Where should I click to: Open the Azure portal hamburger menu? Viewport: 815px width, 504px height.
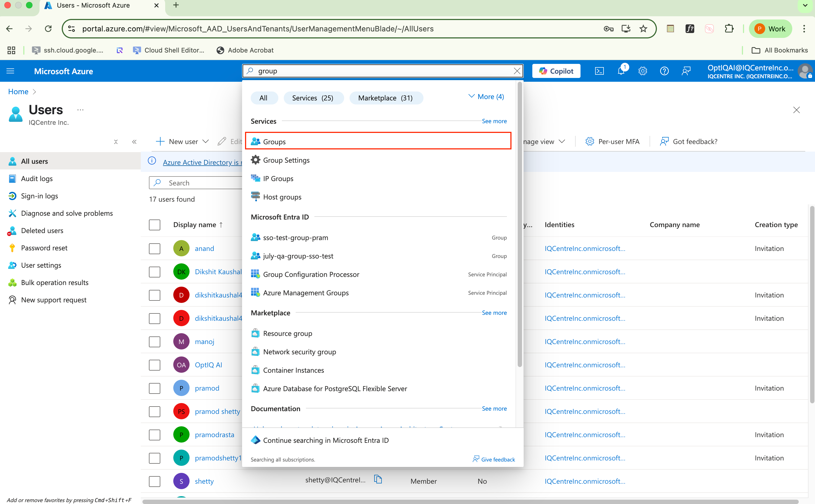pyautogui.click(x=10, y=71)
